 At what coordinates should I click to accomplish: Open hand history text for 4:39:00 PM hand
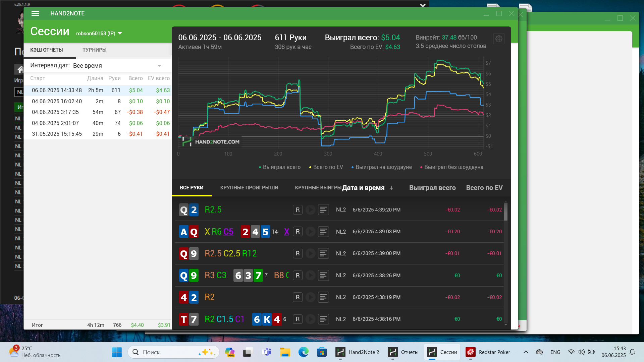click(x=323, y=253)
